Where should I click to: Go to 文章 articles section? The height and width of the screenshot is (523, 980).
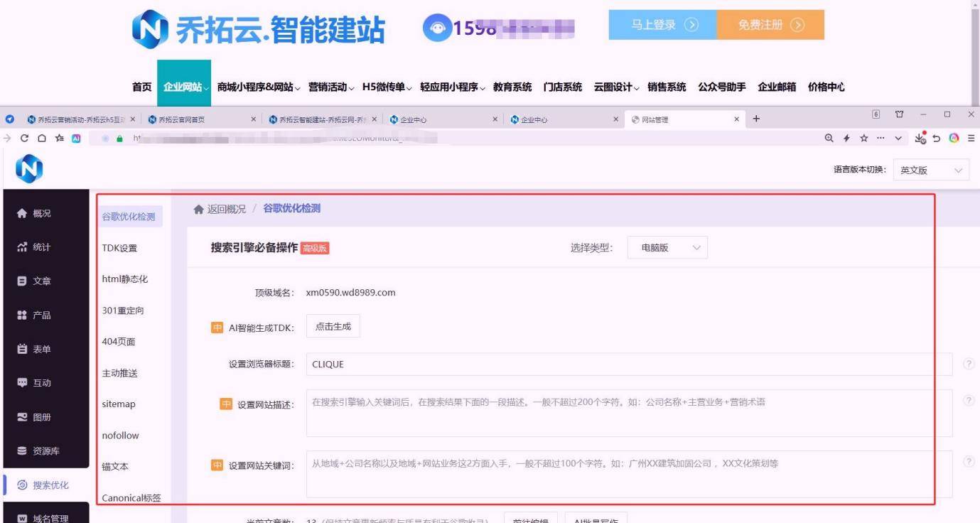click(22, 281)
